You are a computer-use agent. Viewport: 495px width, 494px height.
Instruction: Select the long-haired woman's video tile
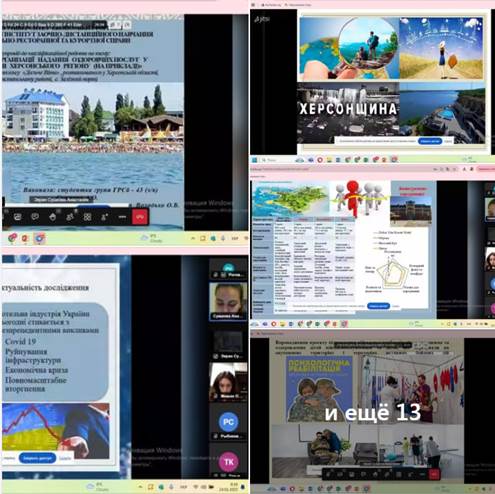228,382
